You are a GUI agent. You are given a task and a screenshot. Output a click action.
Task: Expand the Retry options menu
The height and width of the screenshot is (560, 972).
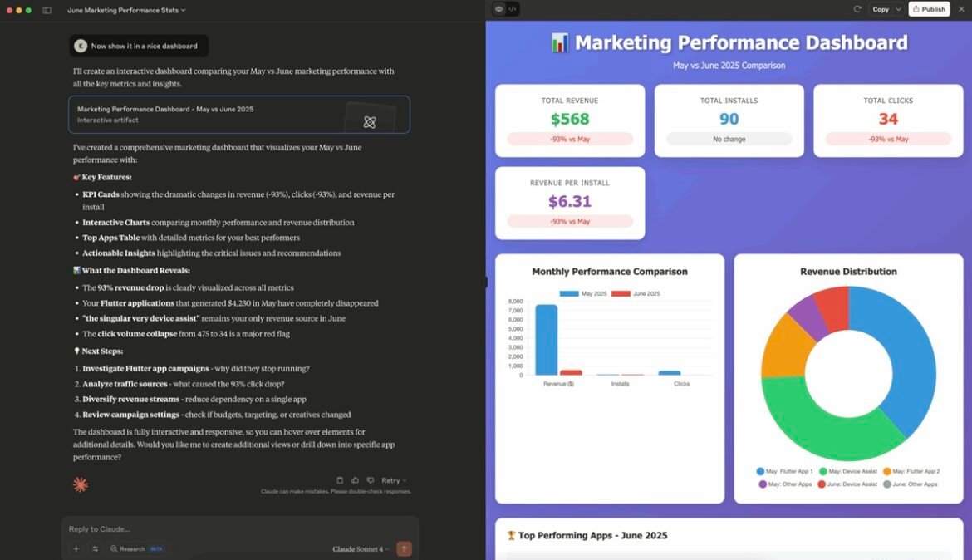point(393,480)
